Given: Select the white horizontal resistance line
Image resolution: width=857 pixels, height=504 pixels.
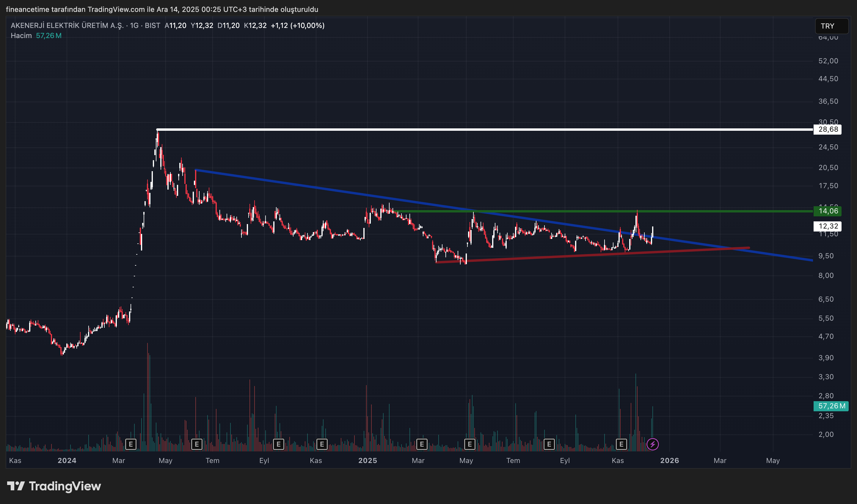Looking at the screenshot, I should tap(476, 130).
